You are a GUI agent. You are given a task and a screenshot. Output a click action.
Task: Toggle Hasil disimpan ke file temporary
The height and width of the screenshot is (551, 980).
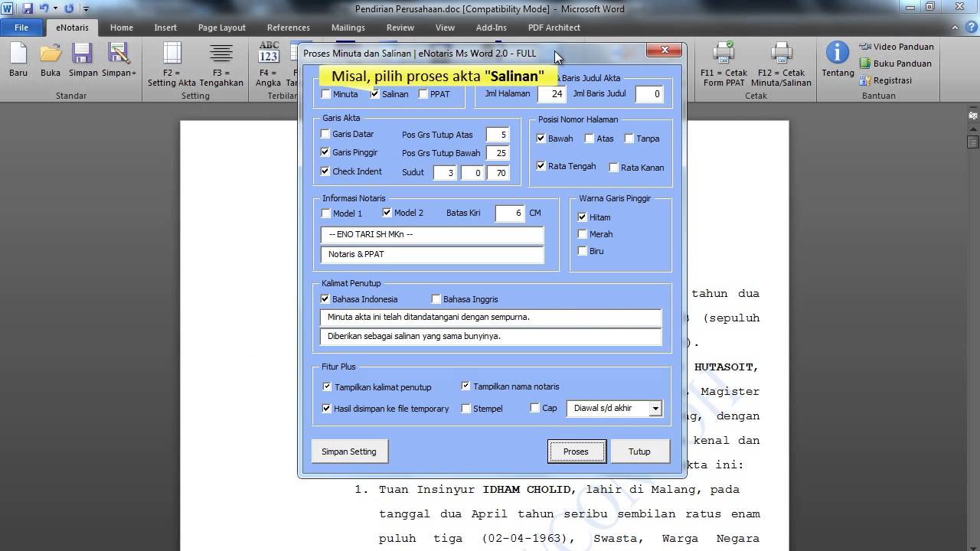tap(327, 409)
